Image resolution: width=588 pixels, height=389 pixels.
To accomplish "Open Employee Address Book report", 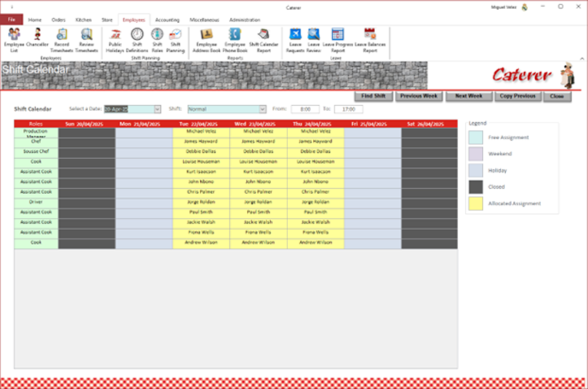I will pos(206,40).
